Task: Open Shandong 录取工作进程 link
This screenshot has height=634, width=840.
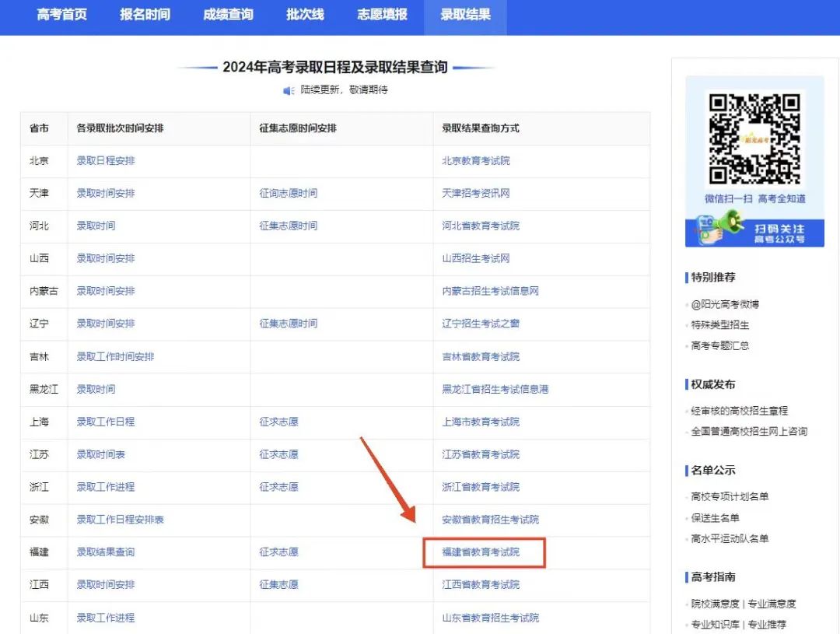Action: [x=106, y=618]
